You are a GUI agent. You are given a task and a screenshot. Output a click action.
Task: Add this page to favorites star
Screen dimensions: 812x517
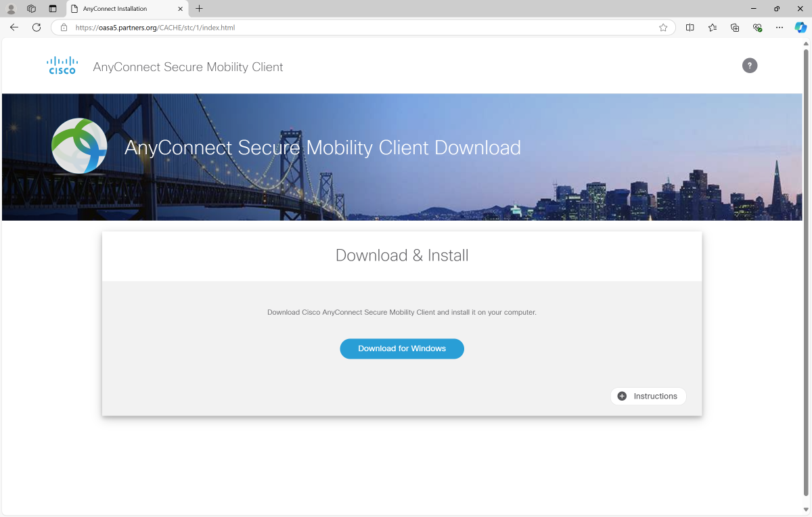[x=663, y=28]
